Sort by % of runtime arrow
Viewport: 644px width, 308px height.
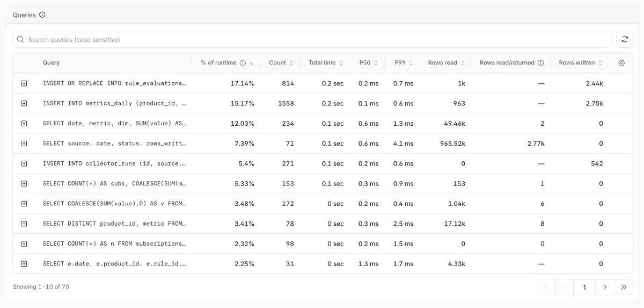(x=252, y=63)
